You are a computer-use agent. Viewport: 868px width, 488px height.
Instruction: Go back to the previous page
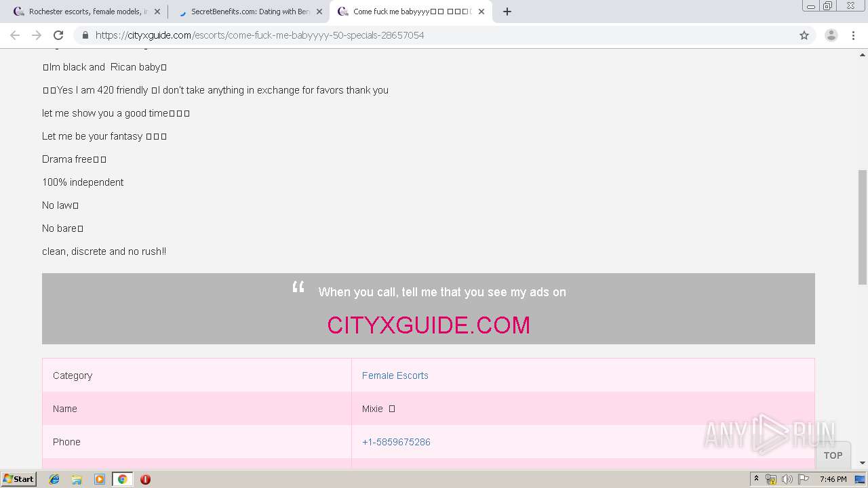pos(15,35)
